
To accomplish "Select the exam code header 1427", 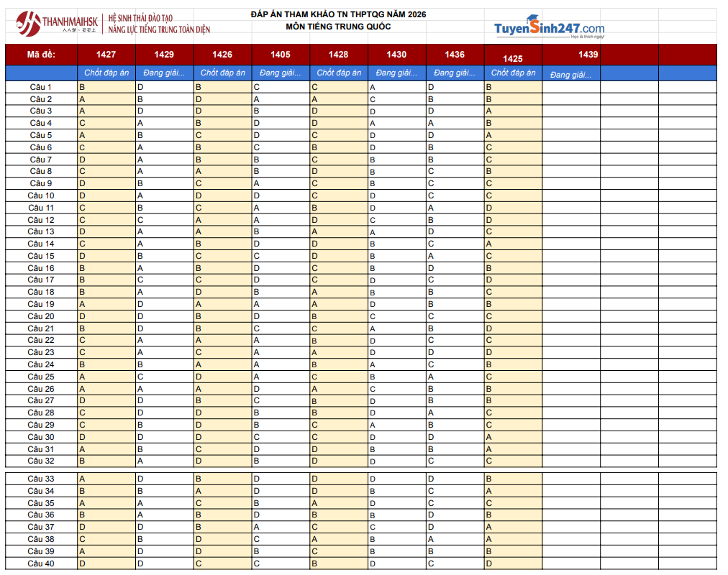I will (x=106, y=55).
